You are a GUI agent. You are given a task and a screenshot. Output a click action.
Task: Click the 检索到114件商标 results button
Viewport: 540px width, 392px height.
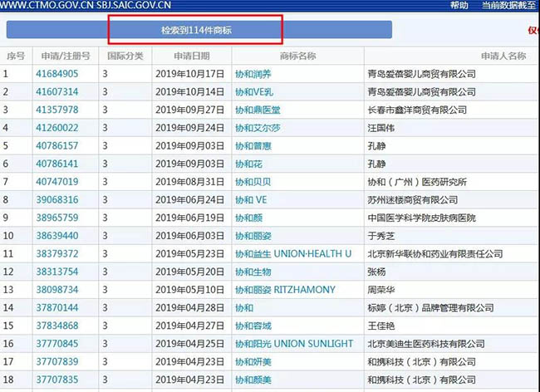(196, 30)
